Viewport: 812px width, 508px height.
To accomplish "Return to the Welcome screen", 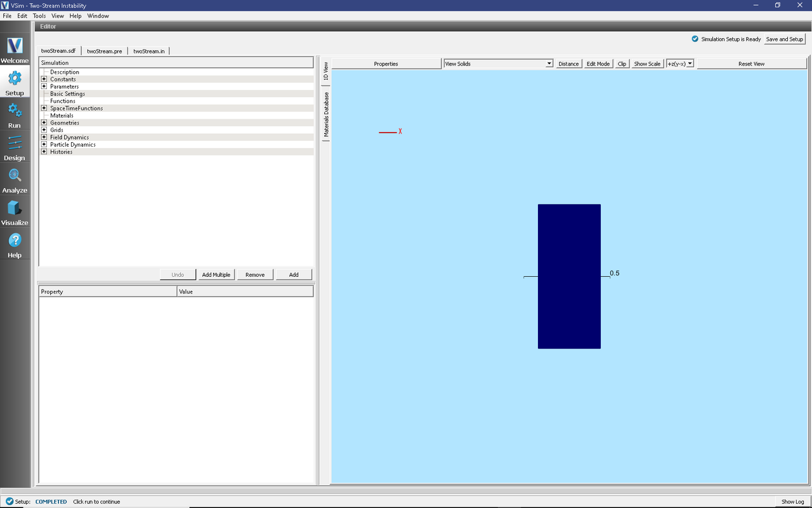I will [x=15, y=51].
